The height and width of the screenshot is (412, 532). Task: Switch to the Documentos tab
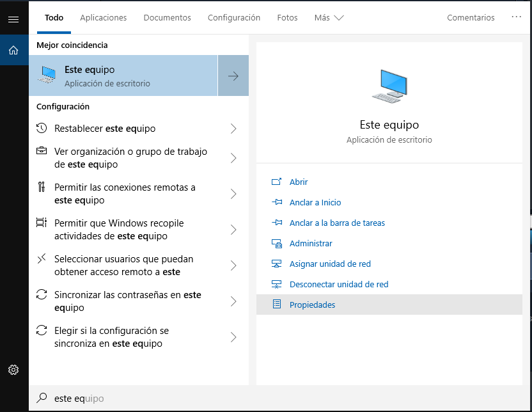click(167, 18)
